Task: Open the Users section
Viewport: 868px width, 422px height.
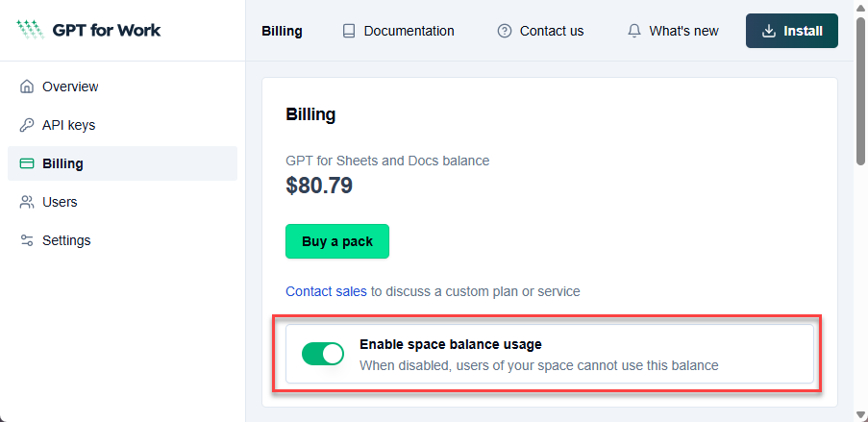Action: click(60, 202)
